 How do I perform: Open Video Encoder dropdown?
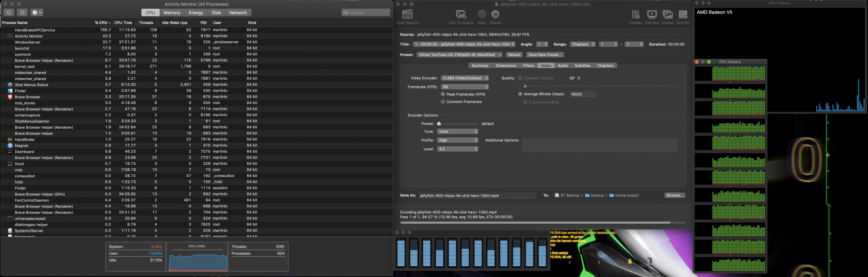pos(465,78)
